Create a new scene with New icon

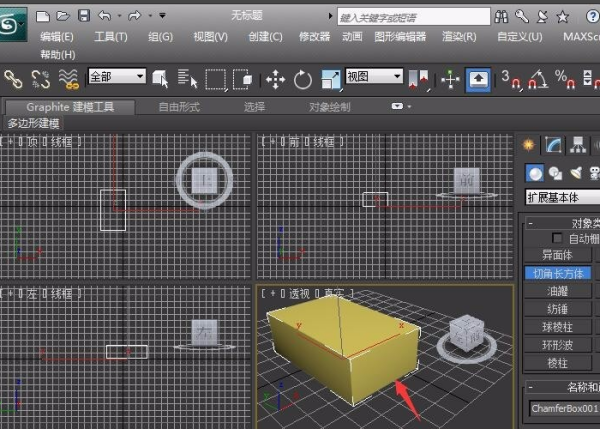42,16
